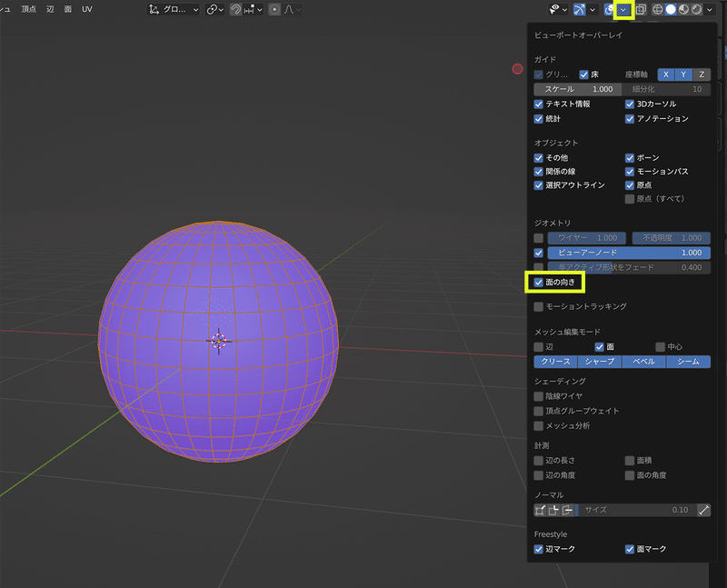Open the proportional falloff curve menu
727x588 pixels.
tap(292, 9)
